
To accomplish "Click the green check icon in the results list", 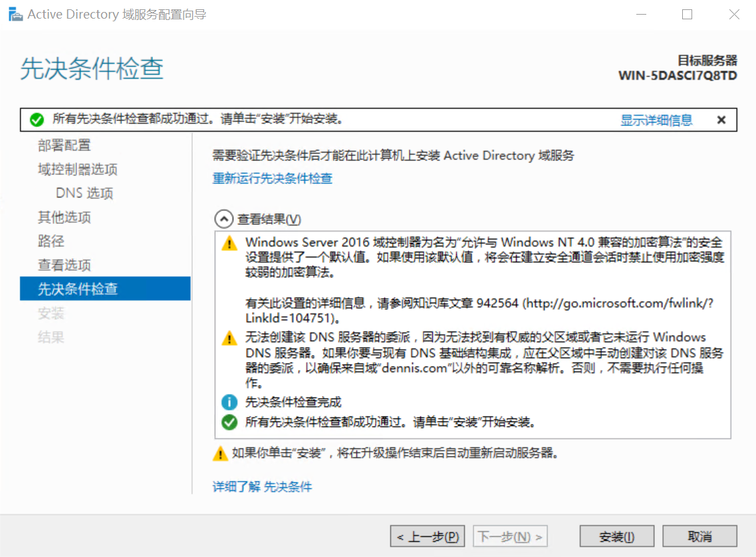I will point(229,422).
